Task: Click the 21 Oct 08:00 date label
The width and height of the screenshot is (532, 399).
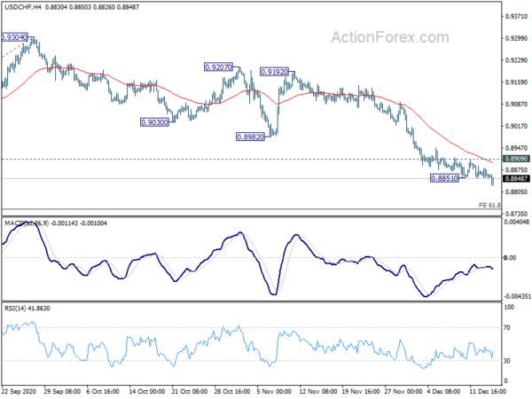Action: 190,391
